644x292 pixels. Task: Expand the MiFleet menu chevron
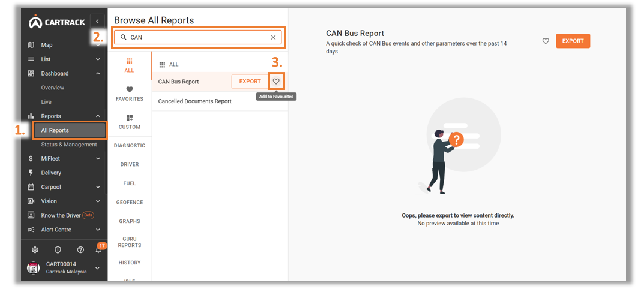pos(98,159)
